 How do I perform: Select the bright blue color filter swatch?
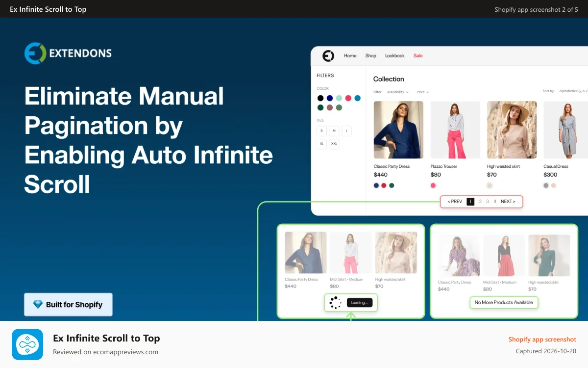point(358,98)
